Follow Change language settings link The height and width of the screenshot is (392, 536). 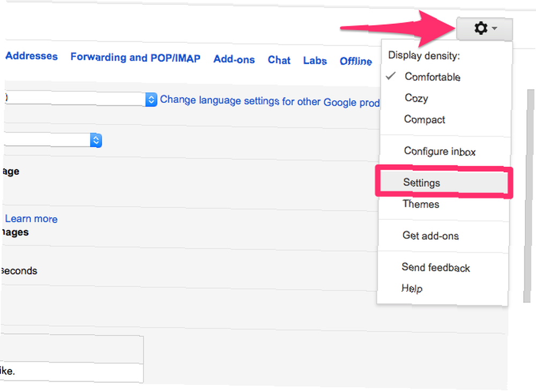coord(270,101)
